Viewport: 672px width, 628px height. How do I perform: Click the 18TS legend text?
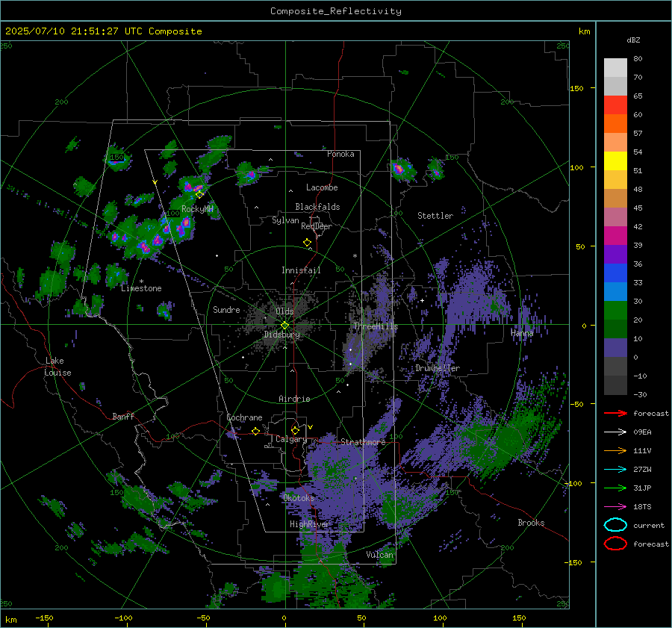[642, 507]
